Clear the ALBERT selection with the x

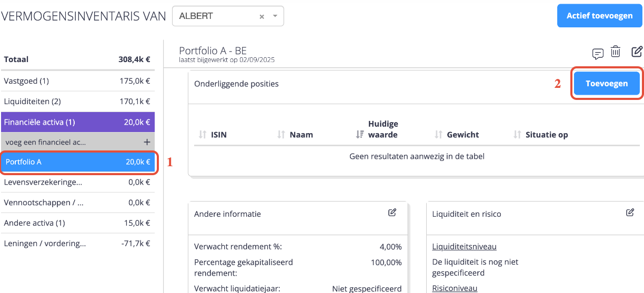tap(261, 16)
